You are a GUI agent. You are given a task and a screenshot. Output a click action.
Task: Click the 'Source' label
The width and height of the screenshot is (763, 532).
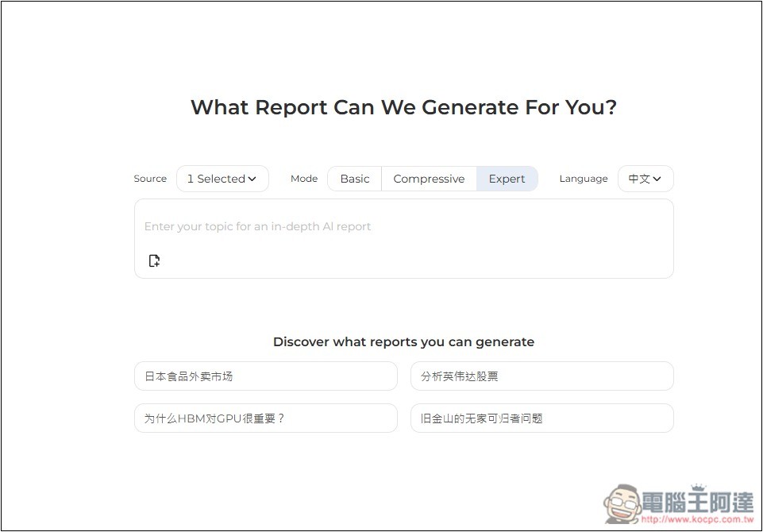coord(150,179)
